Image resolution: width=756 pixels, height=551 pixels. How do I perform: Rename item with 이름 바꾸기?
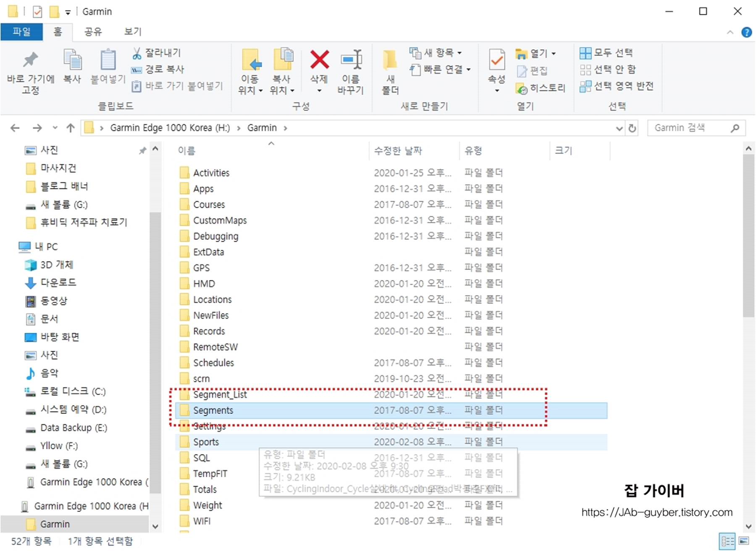coord(351,71)
